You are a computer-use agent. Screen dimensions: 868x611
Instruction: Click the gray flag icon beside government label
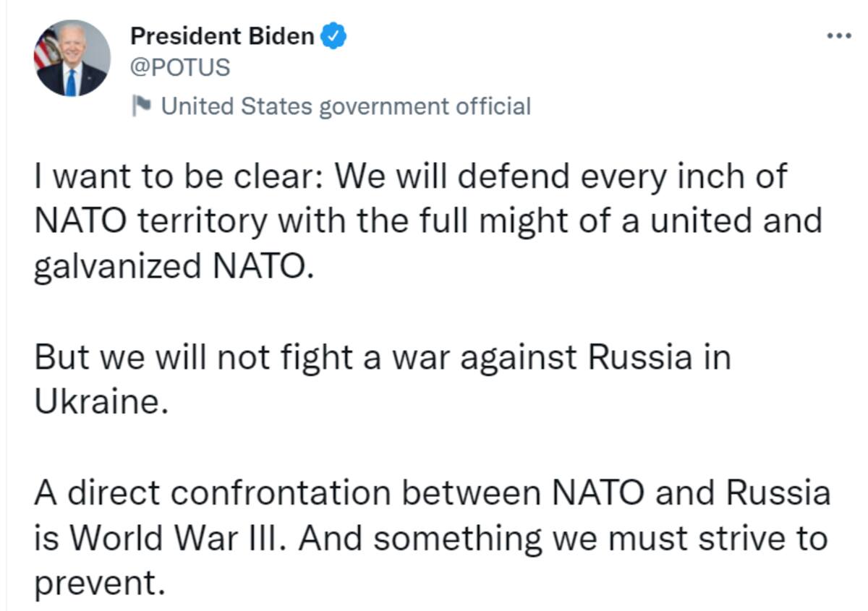tap(141, 106)
